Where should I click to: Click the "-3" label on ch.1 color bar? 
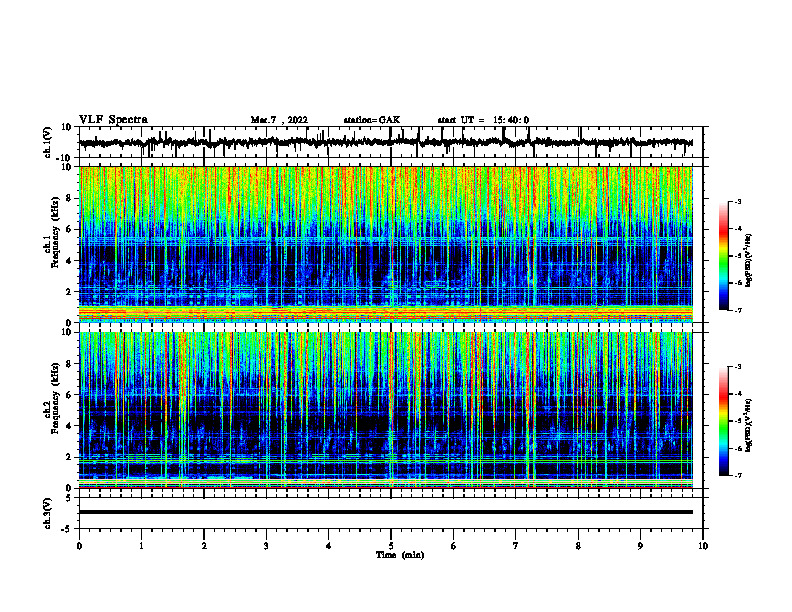click(x=738, y=202)
